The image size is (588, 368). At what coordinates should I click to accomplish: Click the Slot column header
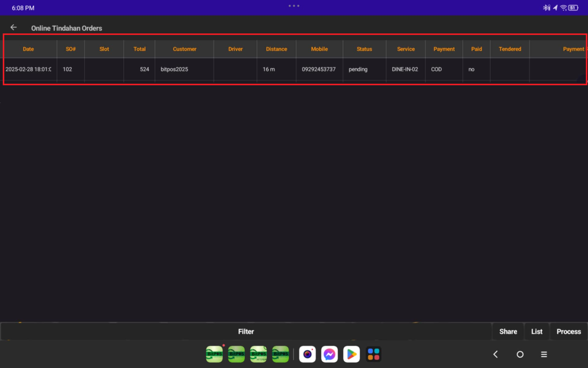coord(104,49)
